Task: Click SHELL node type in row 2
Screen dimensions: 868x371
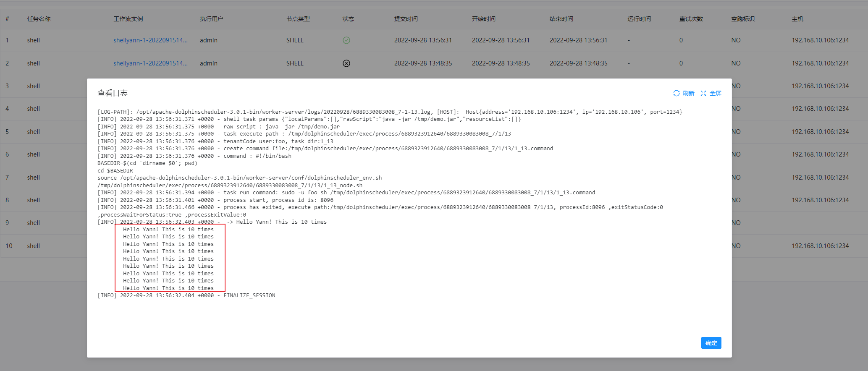Action: click(x=295, y=63)
